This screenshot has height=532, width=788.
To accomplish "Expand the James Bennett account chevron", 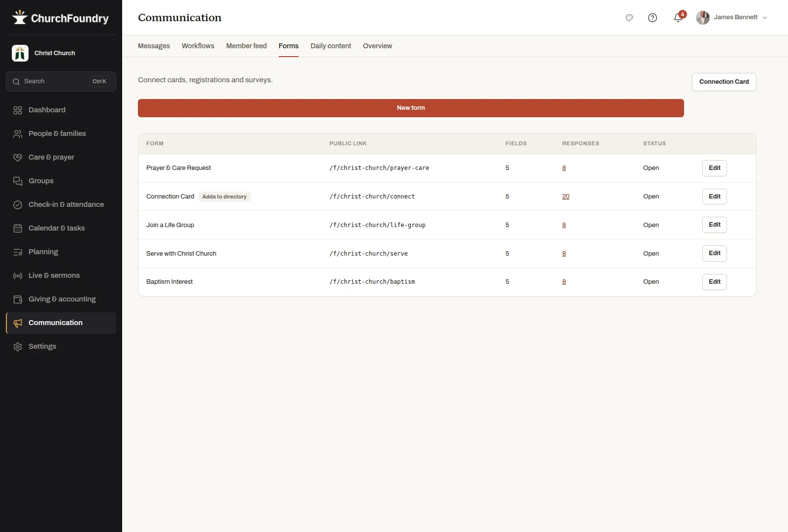I will [765, 18].
